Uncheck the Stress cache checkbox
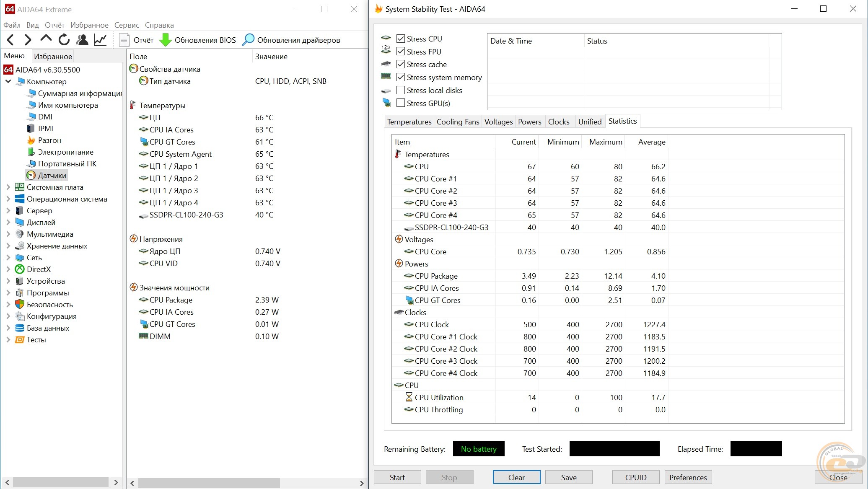Viewport: 868px width, 489px height. click(x=401, y=64)
